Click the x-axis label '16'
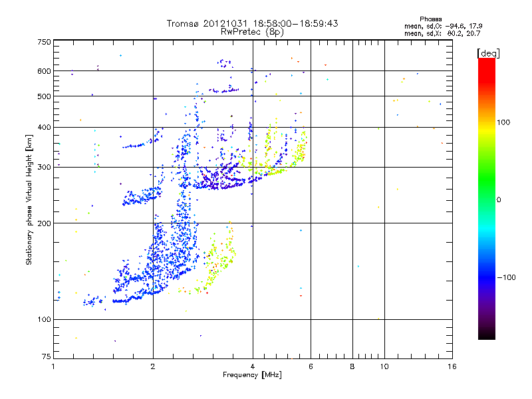This screenshot has width=532, height=399. (452, 366)
